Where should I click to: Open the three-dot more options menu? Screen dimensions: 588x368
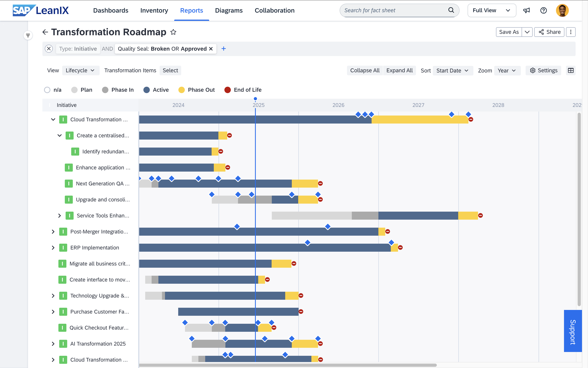click(570, 32)
